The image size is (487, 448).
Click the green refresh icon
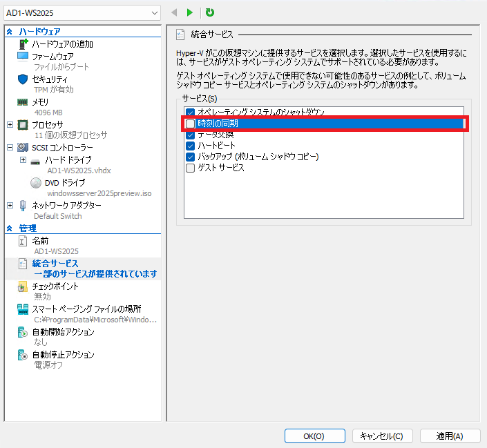pyautogui.click(x=210, y=12)
